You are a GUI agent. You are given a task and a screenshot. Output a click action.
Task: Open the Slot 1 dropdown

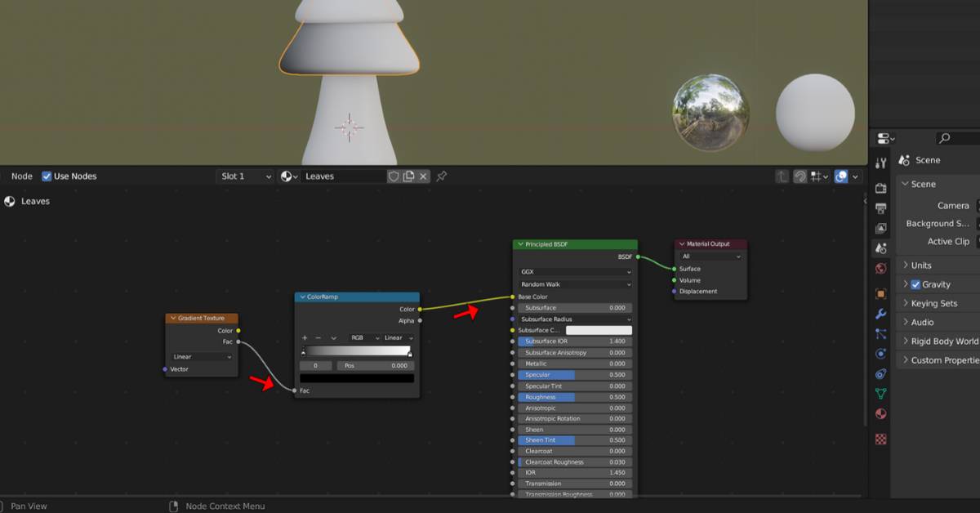click(x=245, y=176)
